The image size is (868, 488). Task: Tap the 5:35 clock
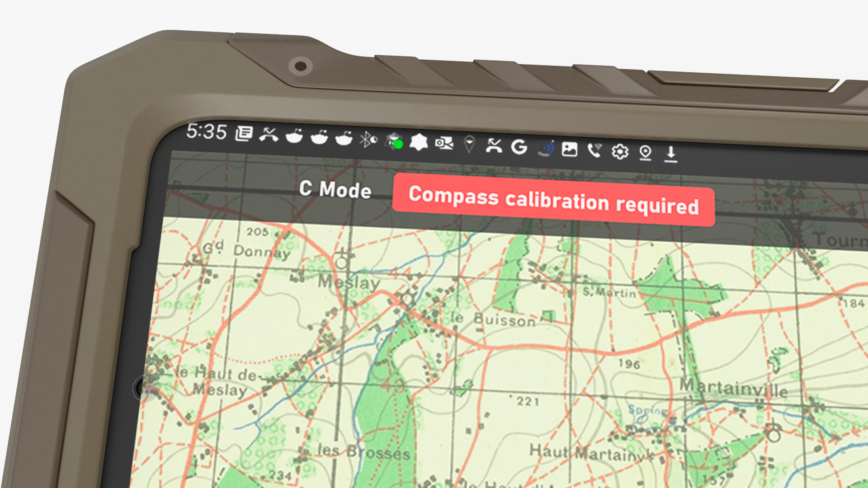[x=207, y=131]
